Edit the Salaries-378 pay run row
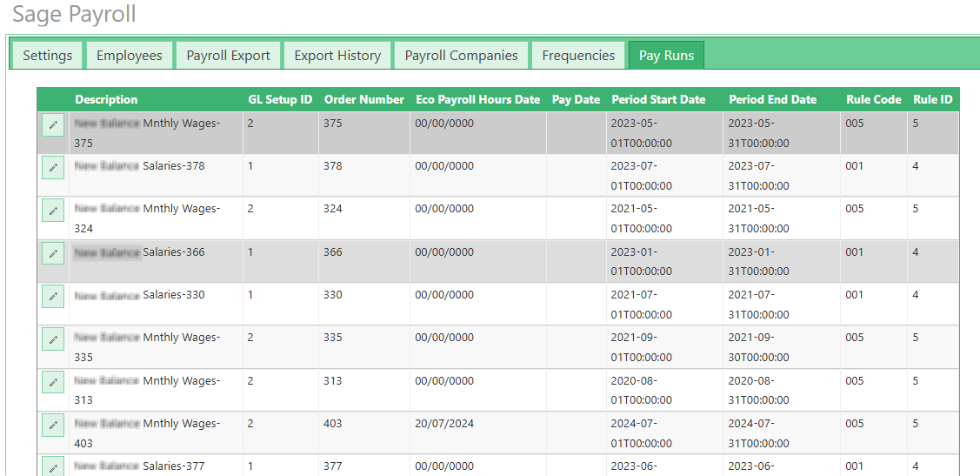Image resolution: width=980 pixels, height=476 pixels. (x=53, y=168)
